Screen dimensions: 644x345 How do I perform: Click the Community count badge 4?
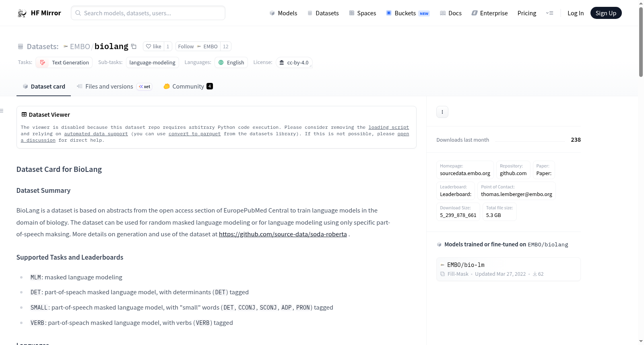tap(210, 86)
